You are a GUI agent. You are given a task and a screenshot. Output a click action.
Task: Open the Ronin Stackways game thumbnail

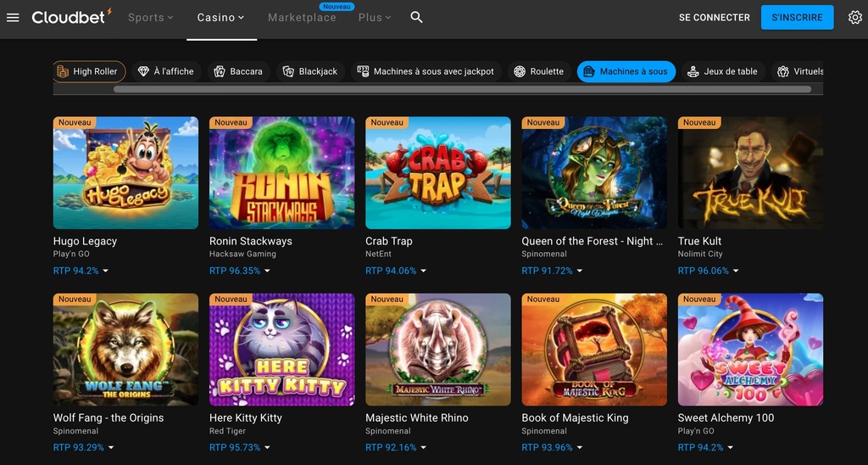point(281,173)
